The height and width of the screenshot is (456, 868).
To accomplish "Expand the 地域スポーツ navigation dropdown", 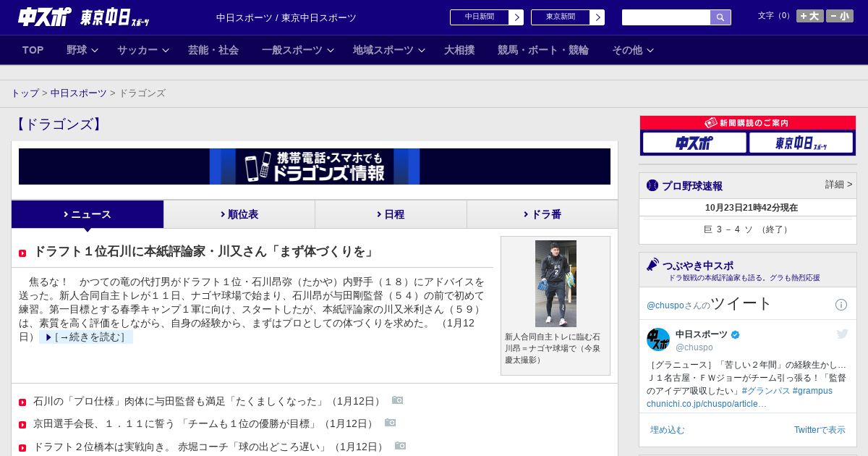I will (389, 50).
